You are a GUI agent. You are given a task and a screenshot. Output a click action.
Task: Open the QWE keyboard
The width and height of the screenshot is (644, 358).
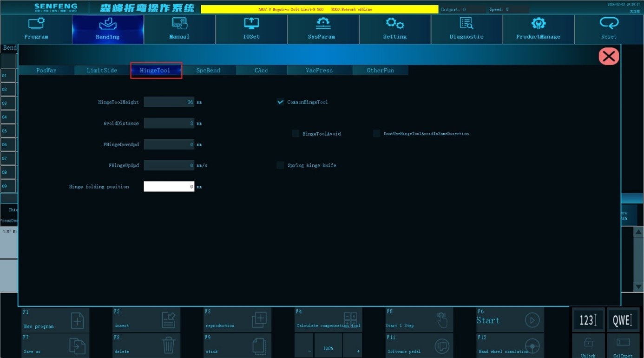623,320
